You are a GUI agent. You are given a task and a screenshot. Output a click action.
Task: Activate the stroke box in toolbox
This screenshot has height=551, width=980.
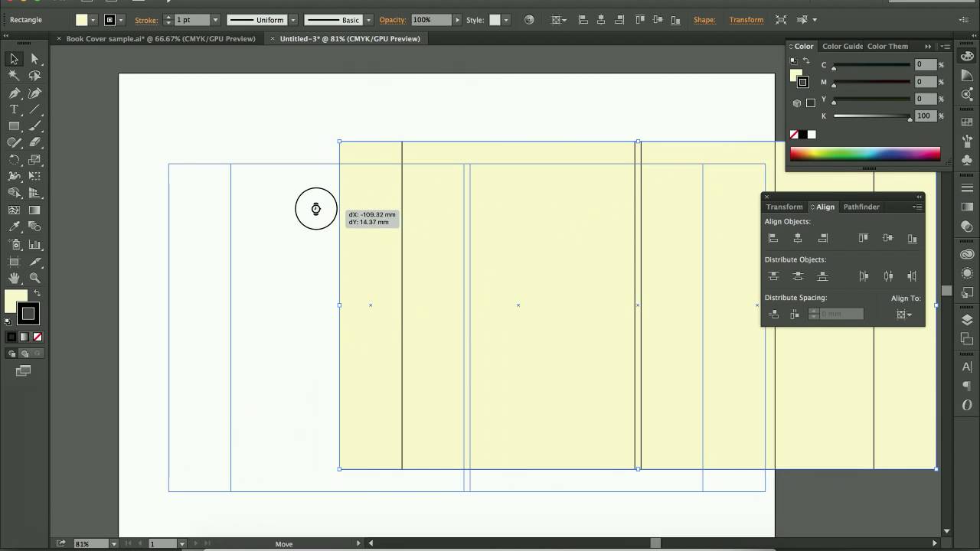pyautogui.click(x=28, y=313)
